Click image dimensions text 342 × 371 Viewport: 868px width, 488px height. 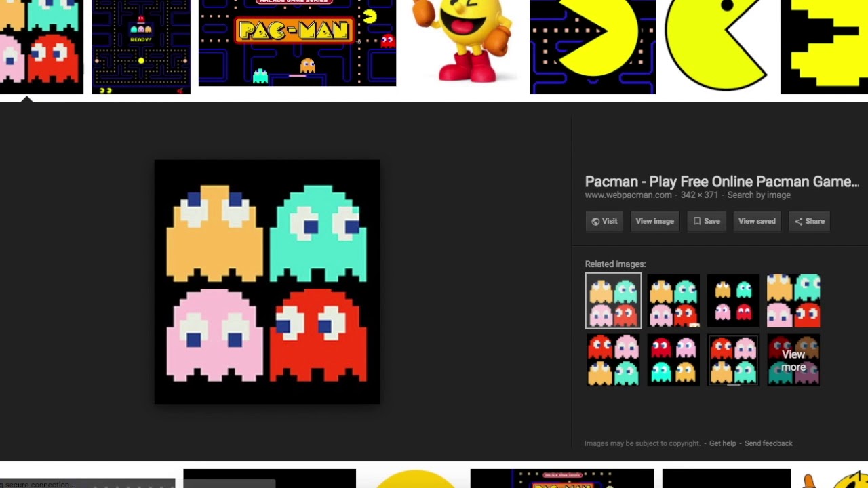700,195
